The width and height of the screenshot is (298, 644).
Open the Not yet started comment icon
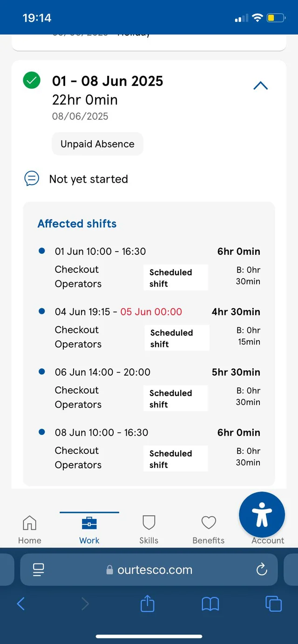[x=32, y=179]
